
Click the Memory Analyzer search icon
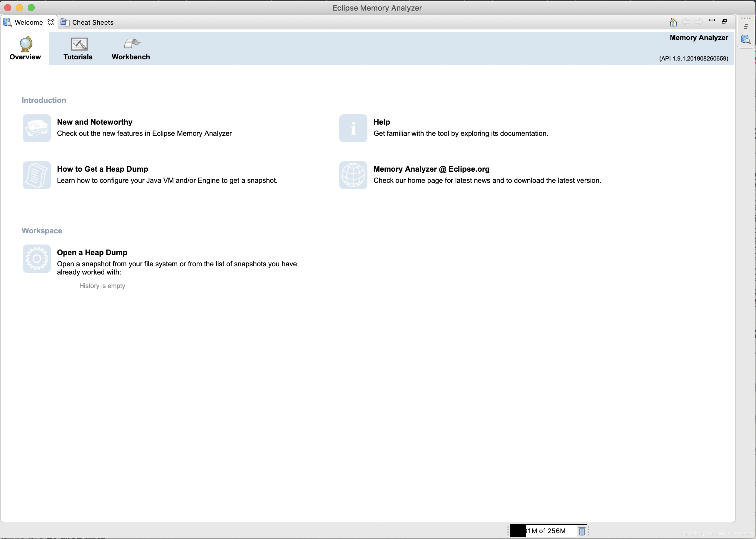tap(746, 40)
